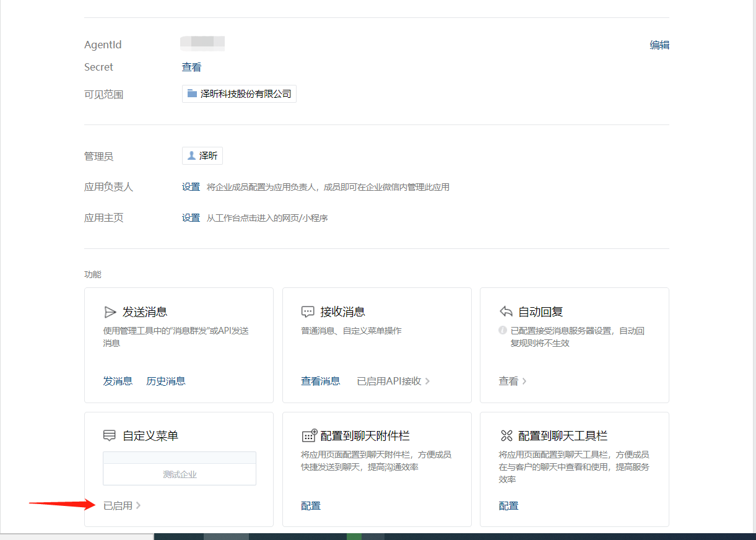Click 配置到聊天附件栏 icon
The image size is (756, 540).
pyautogui.click(x=309, y=435)
